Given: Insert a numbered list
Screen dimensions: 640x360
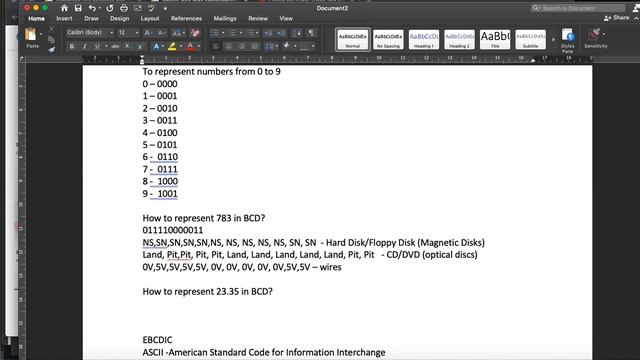Looking at the screenshot, I should [232, 33].
